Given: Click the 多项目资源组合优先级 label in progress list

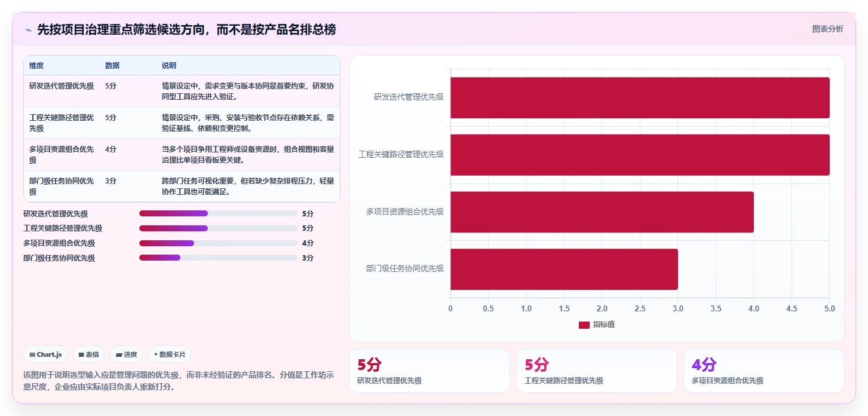Looking at the screenshot, I should [x=59, y=243].
